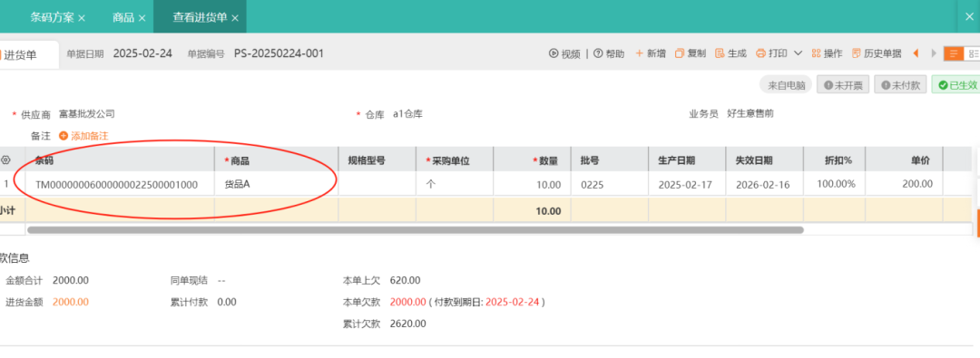Image resolution: width=980 pixels, height=358 pixels.
Task: Switch to the orange list view toggle
Action: click(954, 53)
